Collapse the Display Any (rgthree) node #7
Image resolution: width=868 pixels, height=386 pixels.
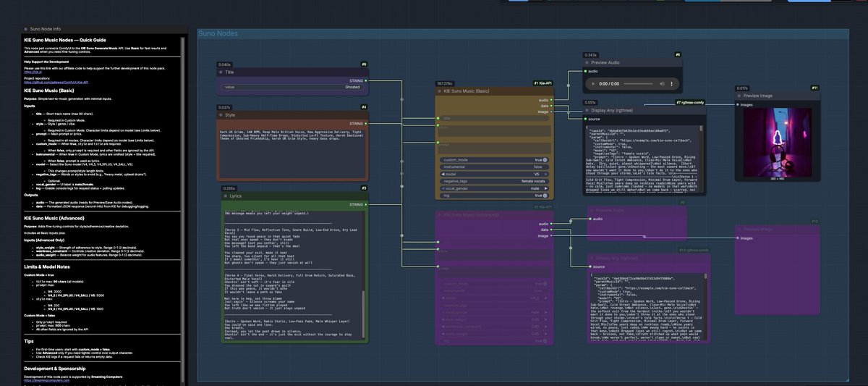587,110
